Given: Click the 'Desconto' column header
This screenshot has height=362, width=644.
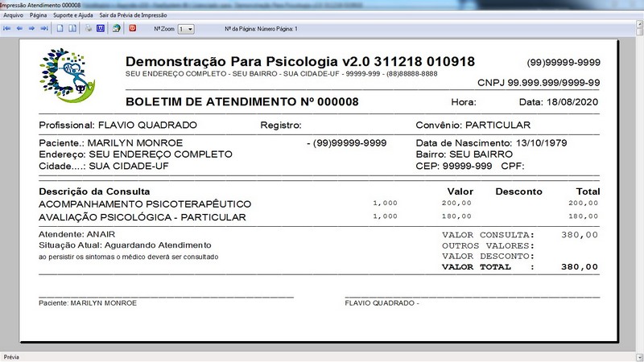Looking at the screenshot, I should (x=518, y=191).
